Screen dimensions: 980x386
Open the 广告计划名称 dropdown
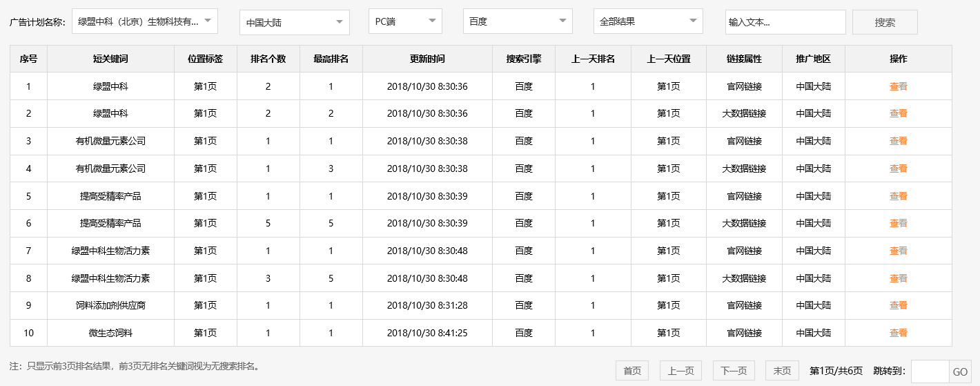click(145, 21)
